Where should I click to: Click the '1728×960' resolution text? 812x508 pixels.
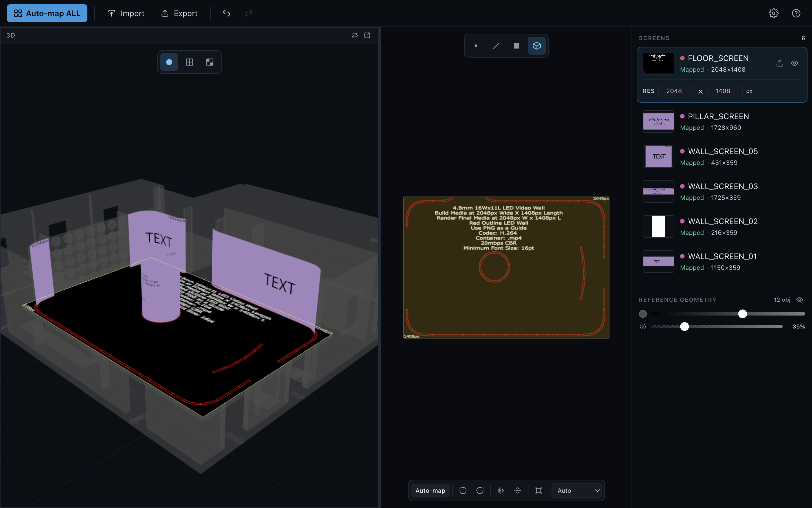[x=726, y=128]
